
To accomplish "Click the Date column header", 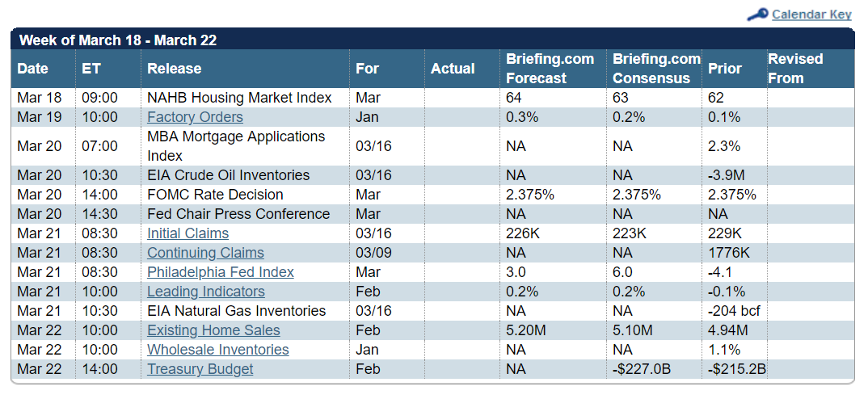I will coord(33,69).
